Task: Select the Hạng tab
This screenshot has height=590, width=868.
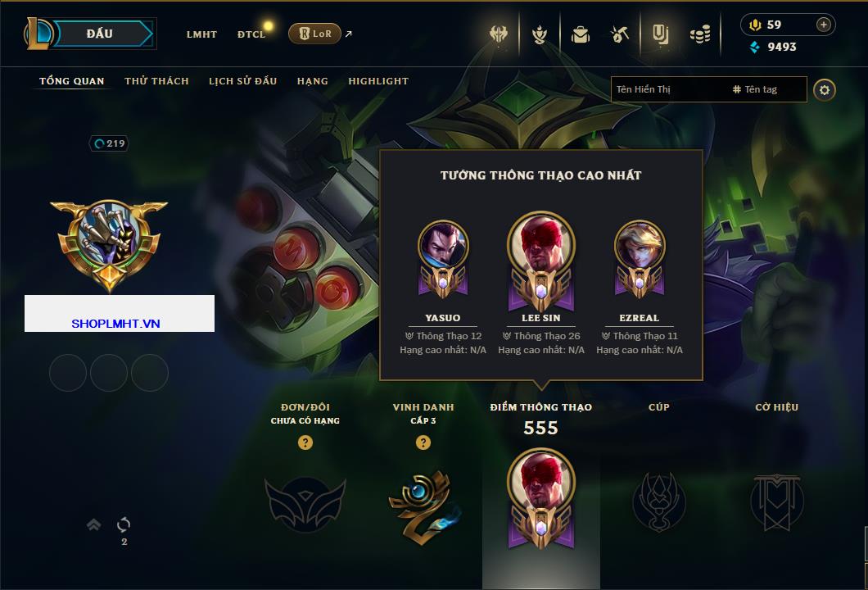Action: (312, 81)
